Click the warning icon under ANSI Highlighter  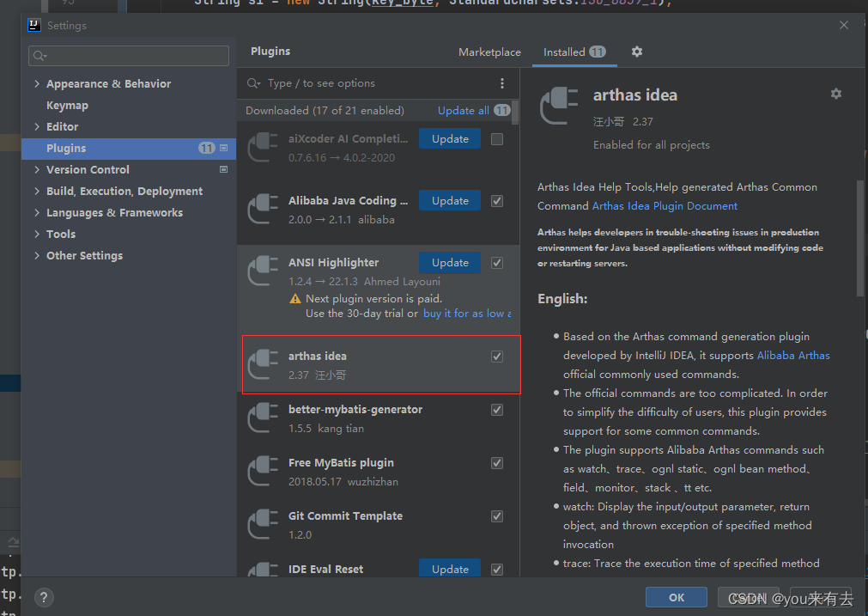[x=295, y=299]
